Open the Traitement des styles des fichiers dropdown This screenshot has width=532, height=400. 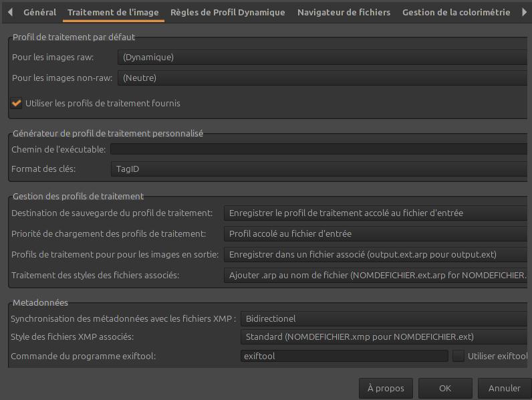[x=375, y=275]
